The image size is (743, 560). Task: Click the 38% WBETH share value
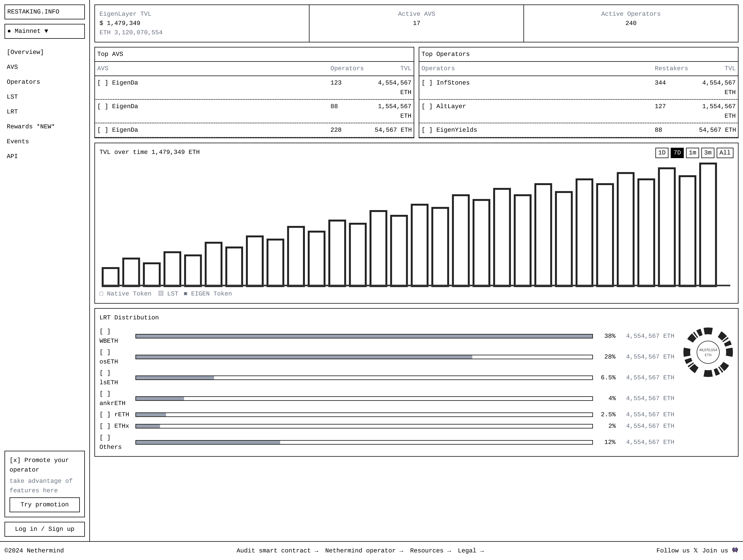(x=610, y=336)
